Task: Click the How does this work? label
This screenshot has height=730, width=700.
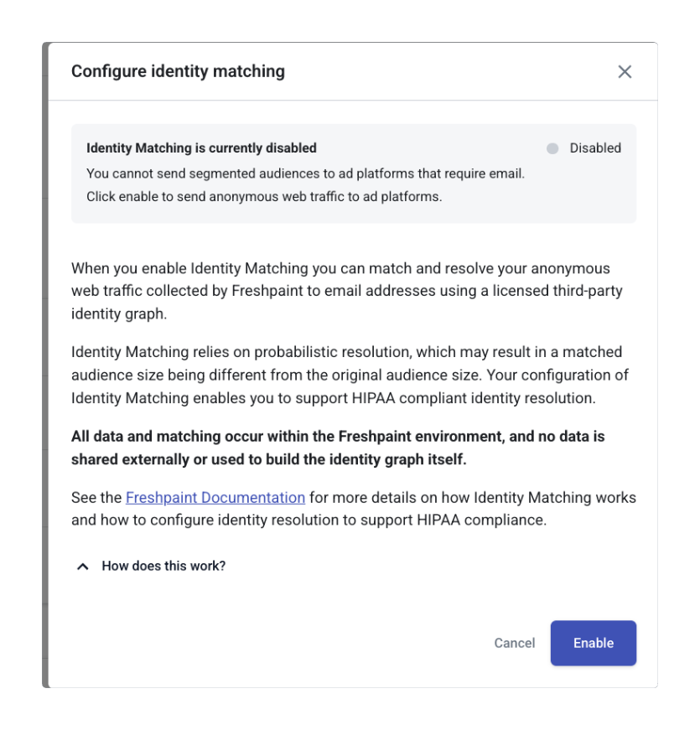Action: 163,566
